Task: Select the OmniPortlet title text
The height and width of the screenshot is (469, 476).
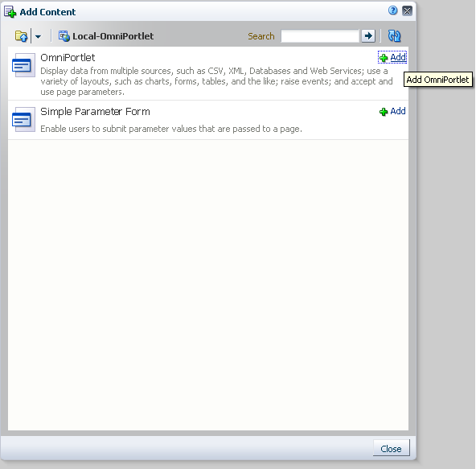Action: (68, 57)
